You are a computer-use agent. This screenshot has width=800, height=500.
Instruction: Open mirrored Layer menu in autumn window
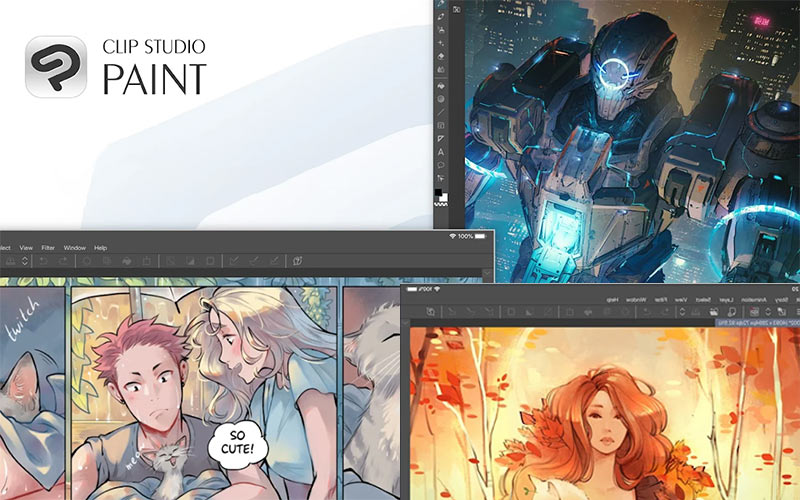point(727,299)
